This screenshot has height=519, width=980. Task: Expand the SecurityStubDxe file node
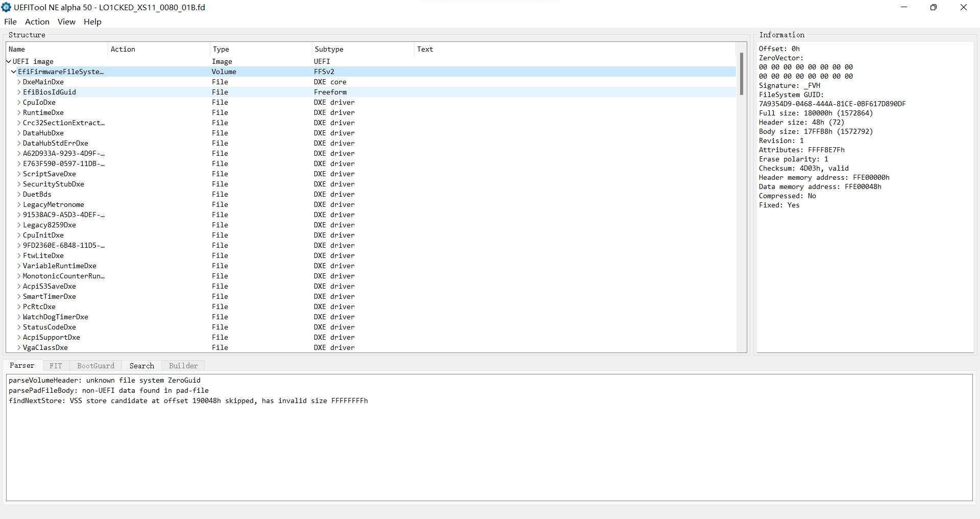tap(19, 184)
